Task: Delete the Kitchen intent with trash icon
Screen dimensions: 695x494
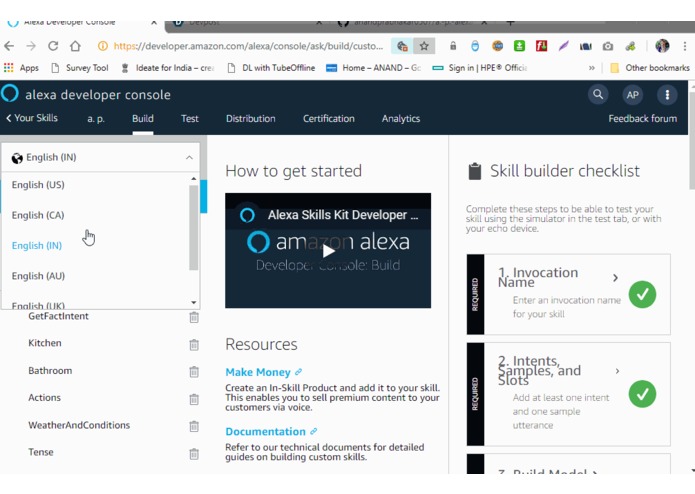Action: click(194, 345)
